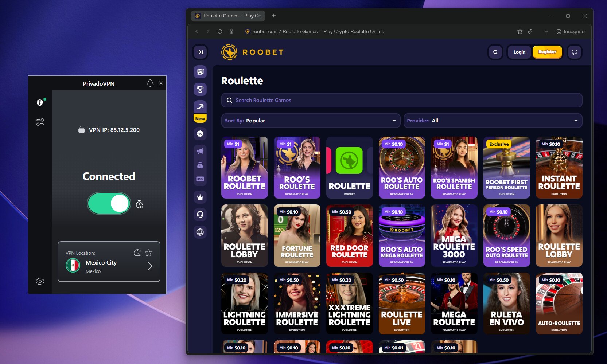This screenshot has height=364, width=607.
Task: Expand Mexico City VPN location chevron
Action: click(150, 266)
